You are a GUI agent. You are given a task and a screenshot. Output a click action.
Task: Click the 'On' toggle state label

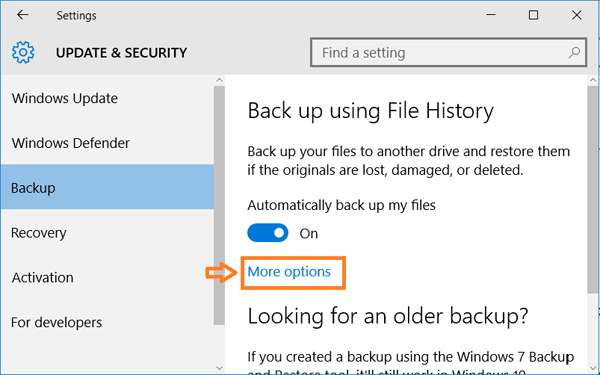click(308, 233)
